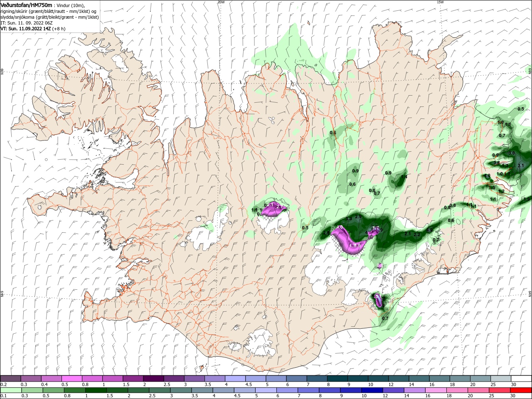Click the 20W longitude label at the top edge
Image resolution: width=532 pixels, height=399 pixels.
click(x=221, y=2)
